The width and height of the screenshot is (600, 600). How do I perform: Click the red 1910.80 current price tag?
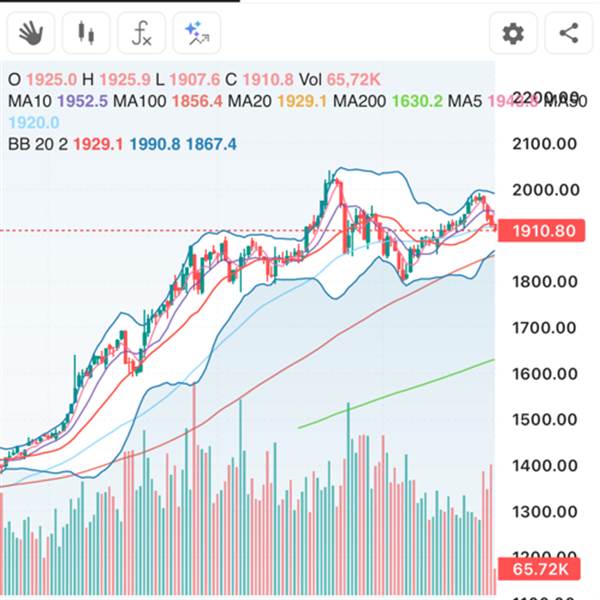[x=543, y=231]
